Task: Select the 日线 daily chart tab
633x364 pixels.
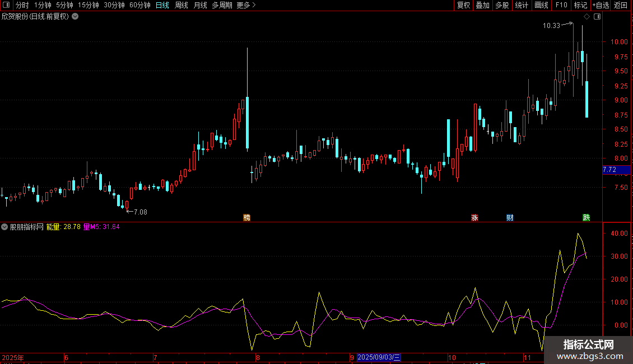Action: (162, 5)
